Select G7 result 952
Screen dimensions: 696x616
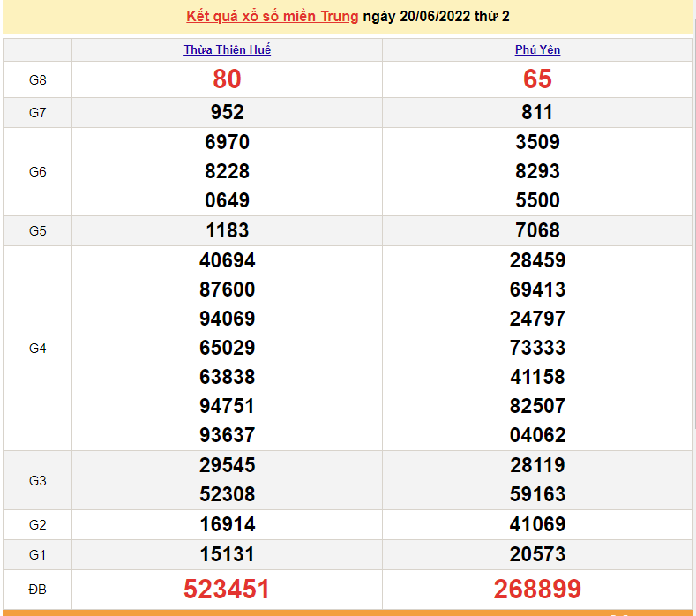coord(227,112)
